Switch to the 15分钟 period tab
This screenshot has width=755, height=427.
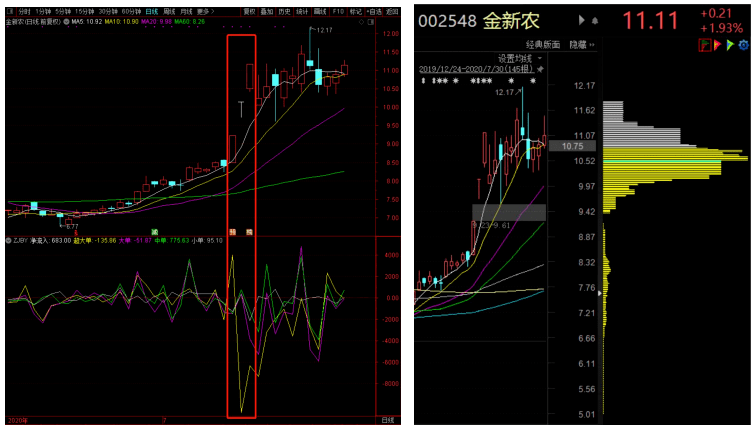click(84, 11)
